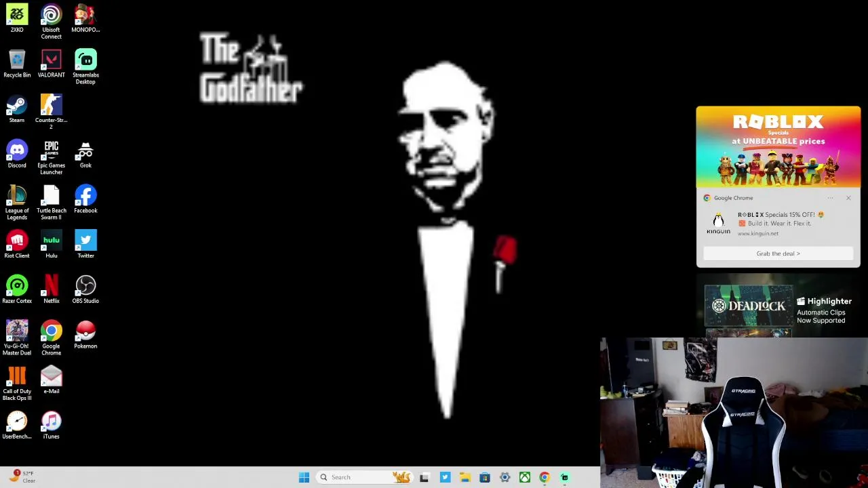Viewport: 868px width, 488px height.
Task: Open Settings gear in taskbar
Action: pyautogui.click(x=505, y=477)
